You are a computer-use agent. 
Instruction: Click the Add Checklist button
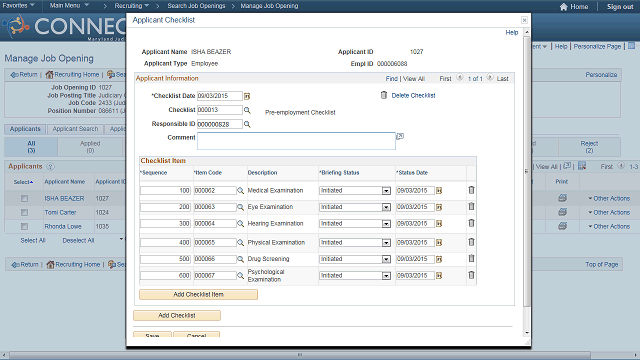tap(177, 316)
